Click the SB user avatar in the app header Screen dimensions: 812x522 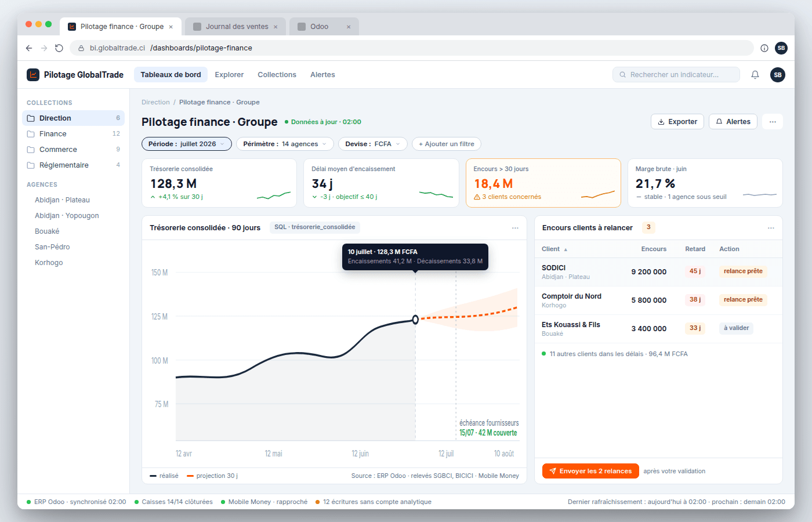[778, 75]
